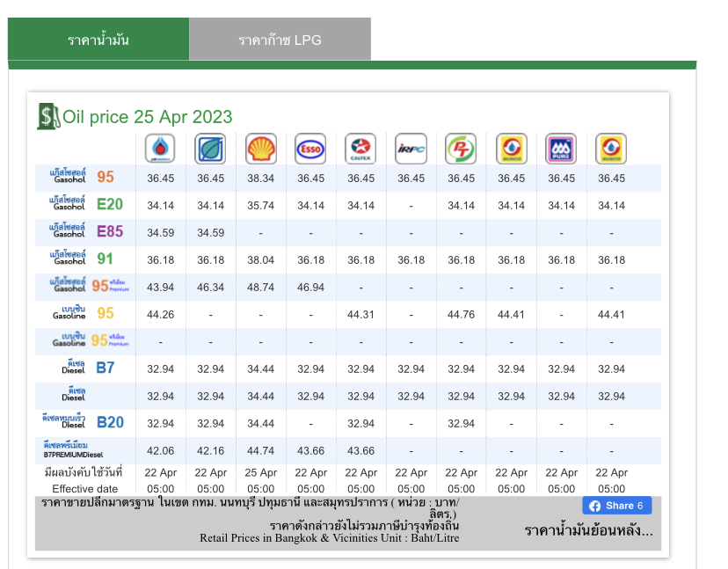Click the premium gasohol price 48.74
This screenshot has width=728, height=569.
pos(260,288)
